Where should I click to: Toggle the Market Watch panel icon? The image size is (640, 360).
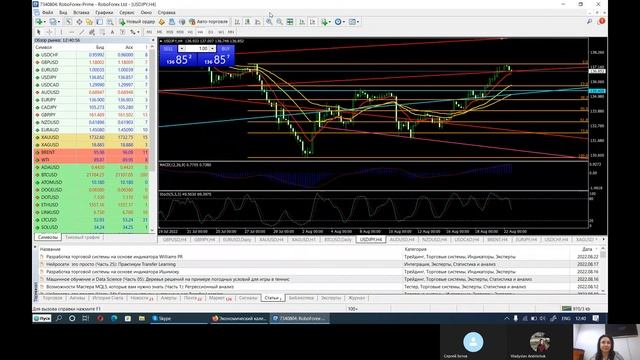69,22
